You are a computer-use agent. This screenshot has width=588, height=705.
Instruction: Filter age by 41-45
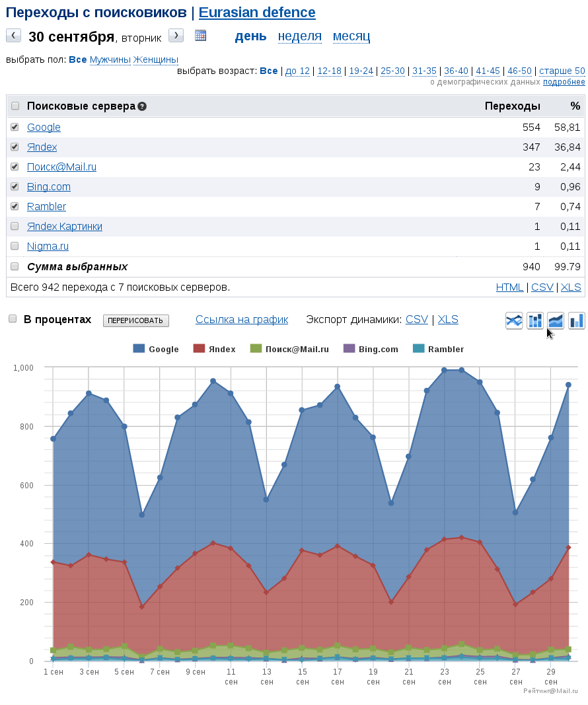point(488,71)
